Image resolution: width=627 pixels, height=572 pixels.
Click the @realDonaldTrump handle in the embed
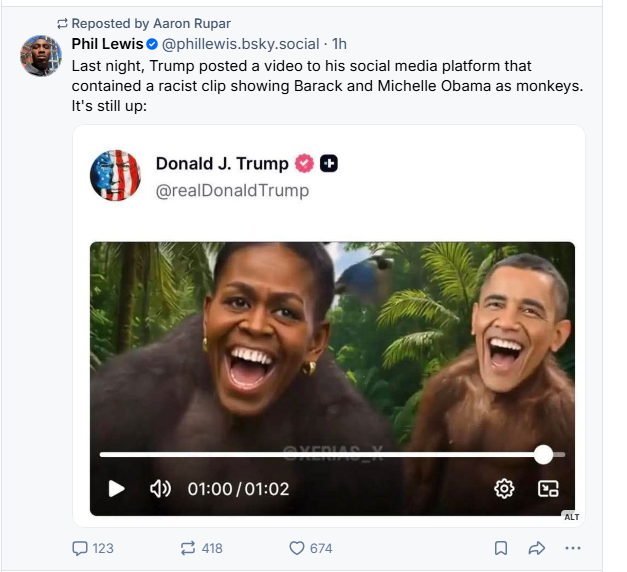(x=232, y=190)
